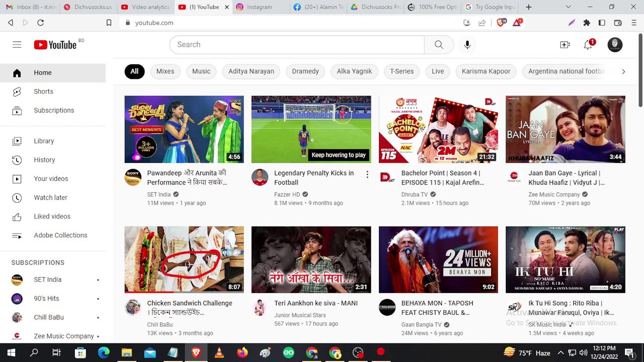Open Dhruba TV channel avatar

(387, 177)
